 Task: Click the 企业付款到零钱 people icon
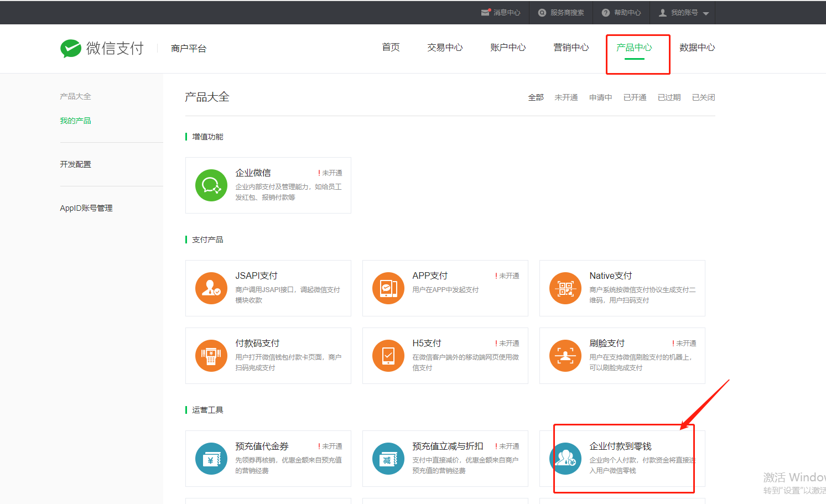point(565,459)
